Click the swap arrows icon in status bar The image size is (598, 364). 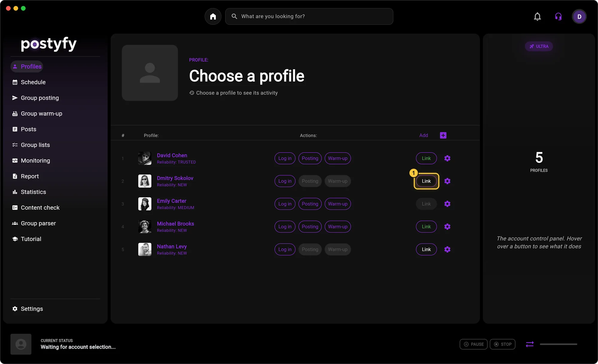point(530,344)
